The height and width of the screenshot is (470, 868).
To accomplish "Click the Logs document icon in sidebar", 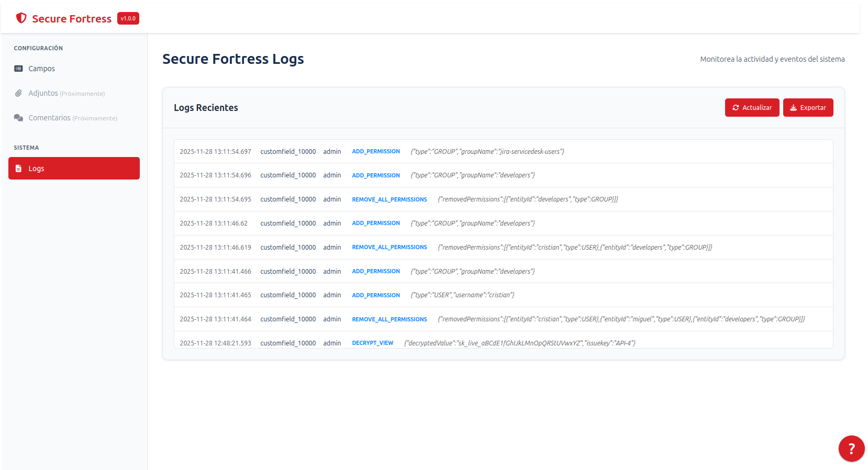I will click(18, 169).
